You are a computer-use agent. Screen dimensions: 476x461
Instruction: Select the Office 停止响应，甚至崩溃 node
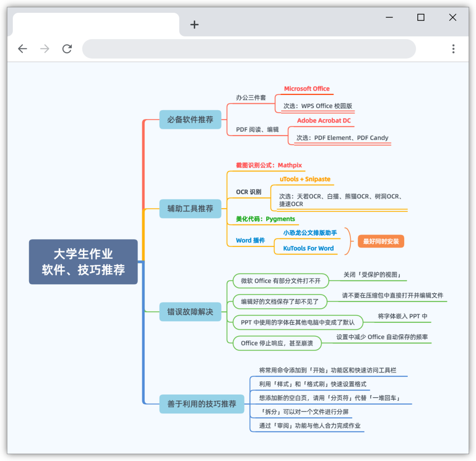tap(277, 343)
